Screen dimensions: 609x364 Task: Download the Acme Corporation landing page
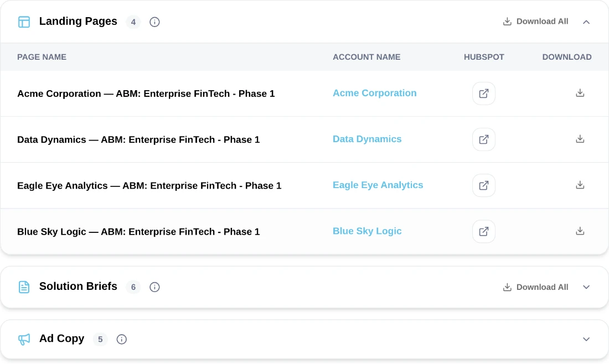[x=580, y=93]
